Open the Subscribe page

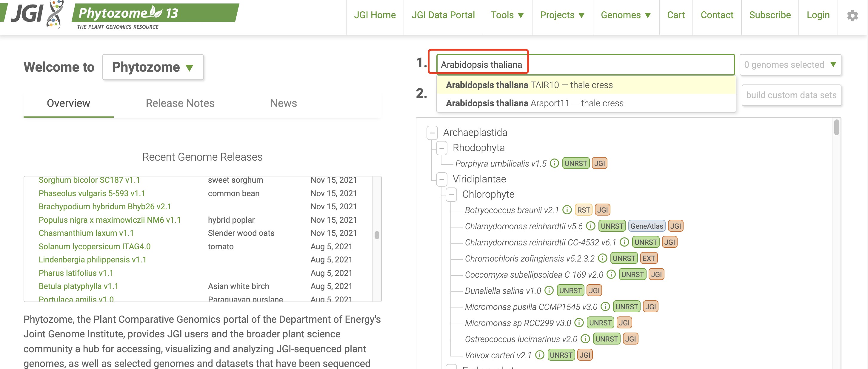(x=769, y=15)
